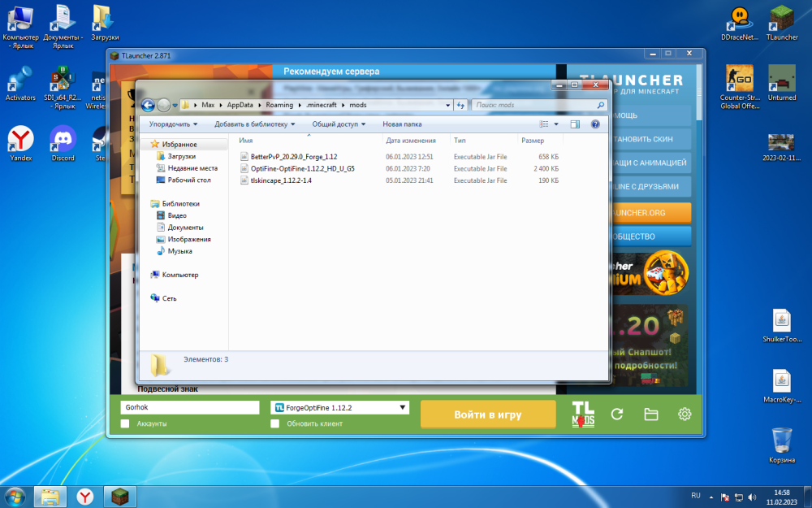Image resolution: width=812 pixels, height=508 pixels.
Task: Open Yandex browser from taskbar
Action: click(x=85, y=497)
